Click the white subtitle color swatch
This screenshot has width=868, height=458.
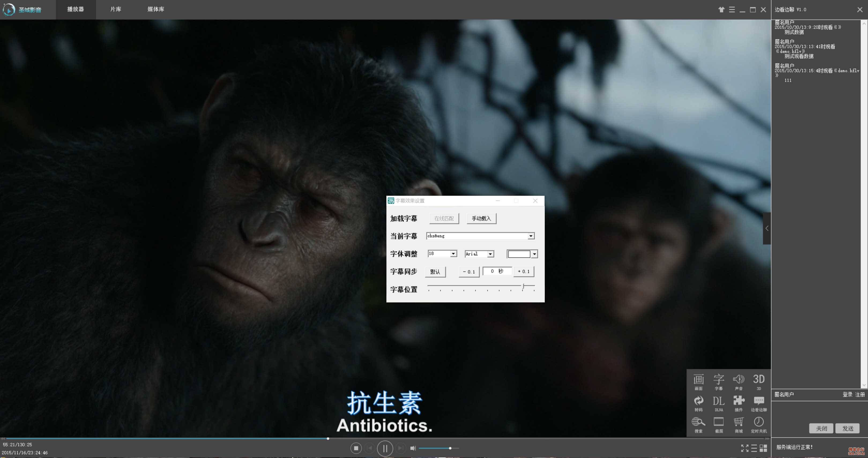(519, 254)
